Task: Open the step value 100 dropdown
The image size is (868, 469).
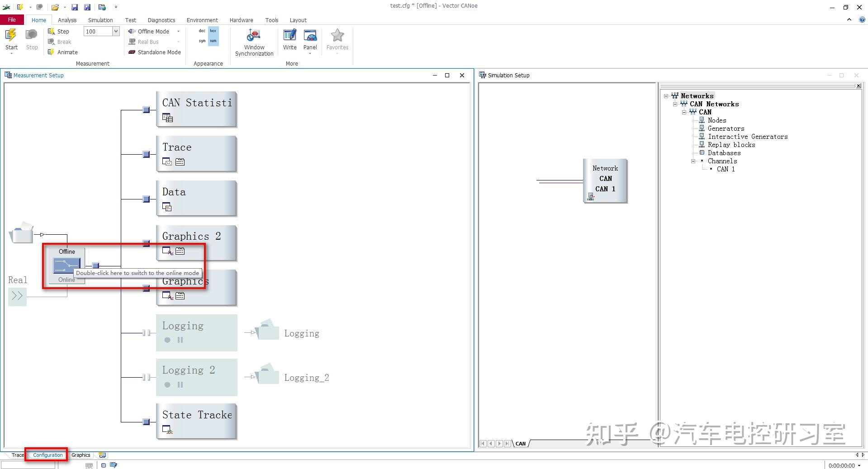Action: tap(116, 31)
